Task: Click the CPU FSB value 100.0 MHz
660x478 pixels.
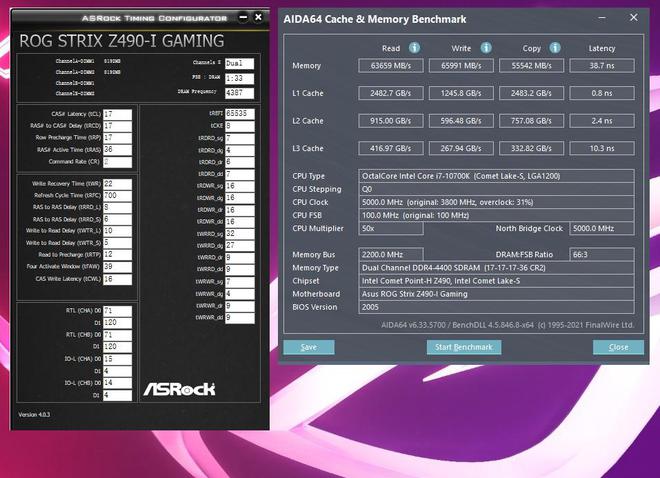Action: [496, 215]
